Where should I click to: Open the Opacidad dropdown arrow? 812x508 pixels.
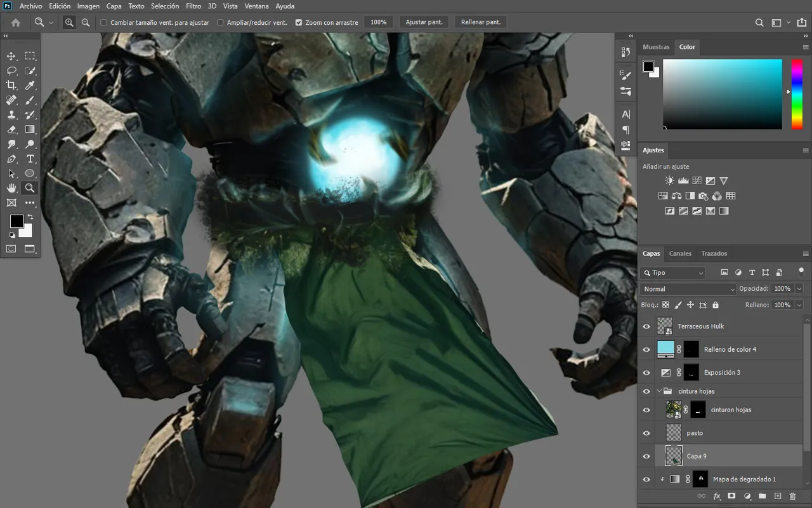[799, 288]
